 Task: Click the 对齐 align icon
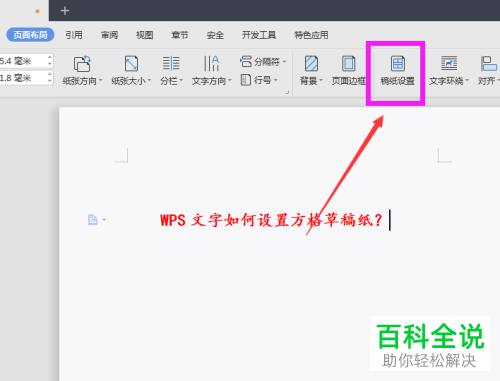(x=488, y=63)
